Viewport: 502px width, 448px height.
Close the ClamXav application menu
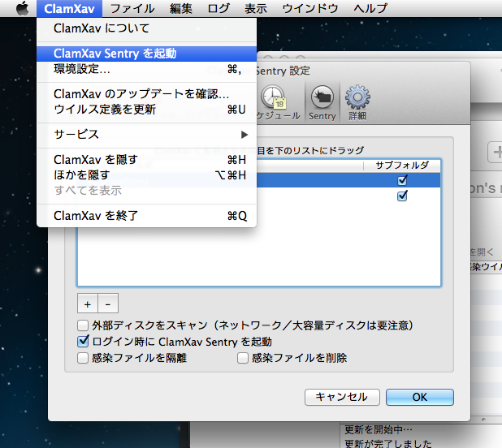click(x=69, y=8)
